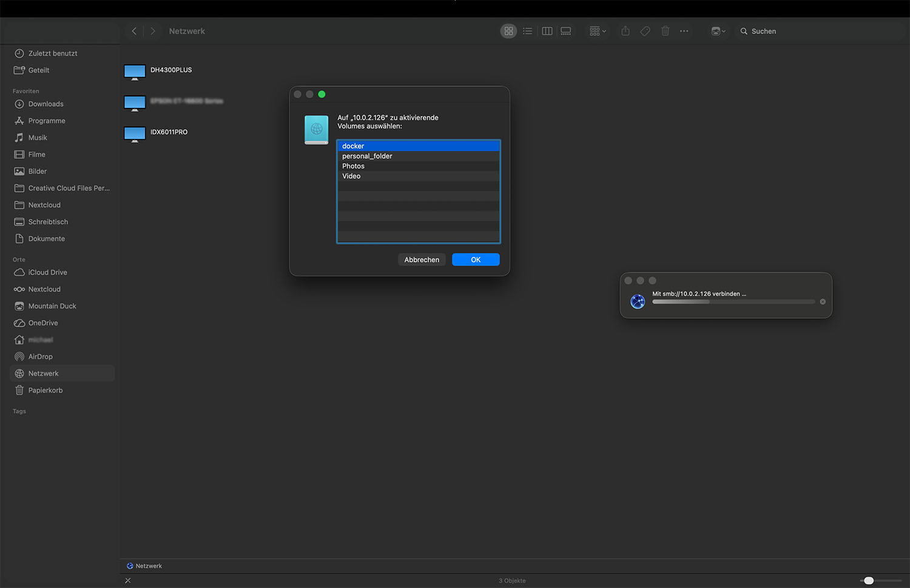Viewport: 910px width, 588px height.
Task: Adjust the icon size slider
Action: (869, 581)
